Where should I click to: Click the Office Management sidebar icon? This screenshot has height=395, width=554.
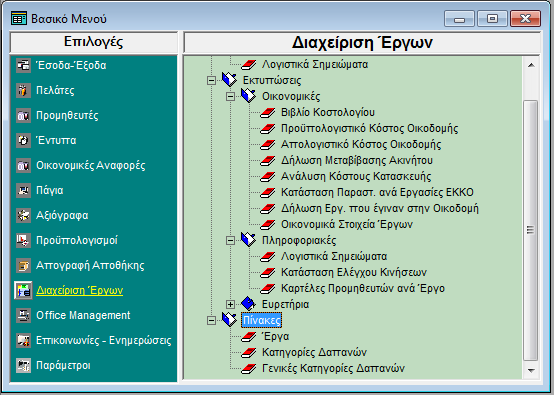[23, 316]
